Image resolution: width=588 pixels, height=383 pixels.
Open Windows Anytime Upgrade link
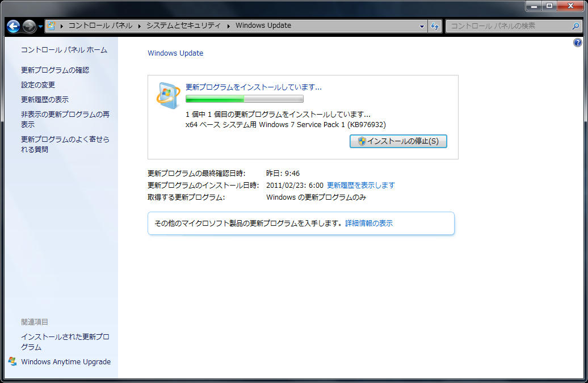pos(66,361)
